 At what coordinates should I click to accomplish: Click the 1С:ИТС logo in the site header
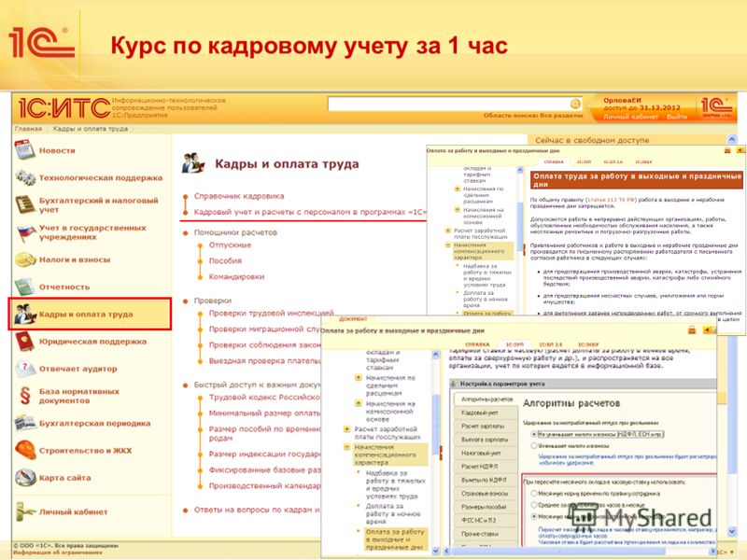(x=64, y=108)
